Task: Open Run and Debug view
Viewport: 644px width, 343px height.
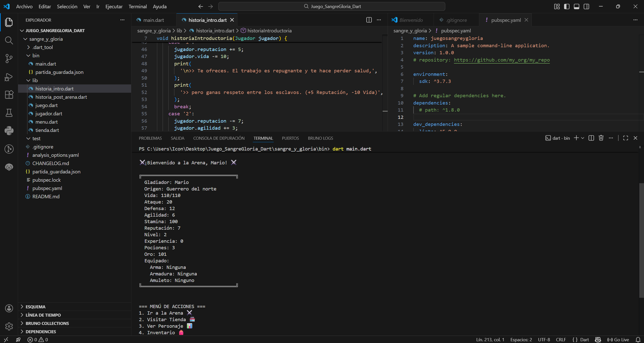Action: click(9, 77)
